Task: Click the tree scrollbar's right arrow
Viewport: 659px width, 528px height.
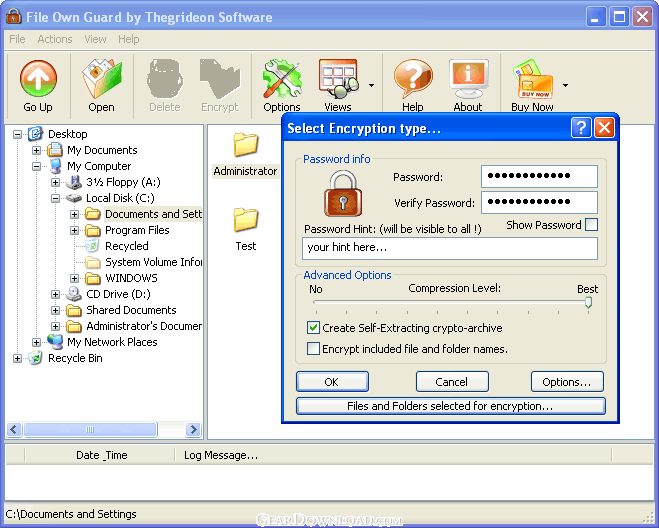Action: 193,430
